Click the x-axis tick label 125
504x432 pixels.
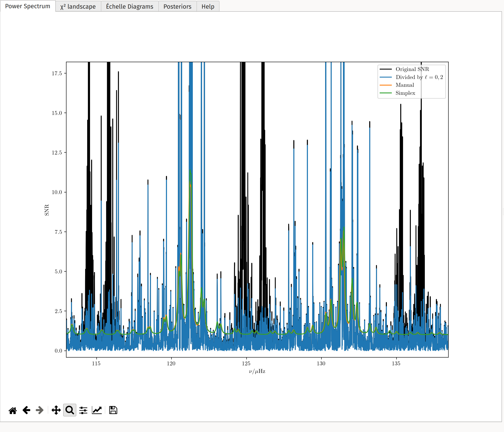[x=246, y=363]
